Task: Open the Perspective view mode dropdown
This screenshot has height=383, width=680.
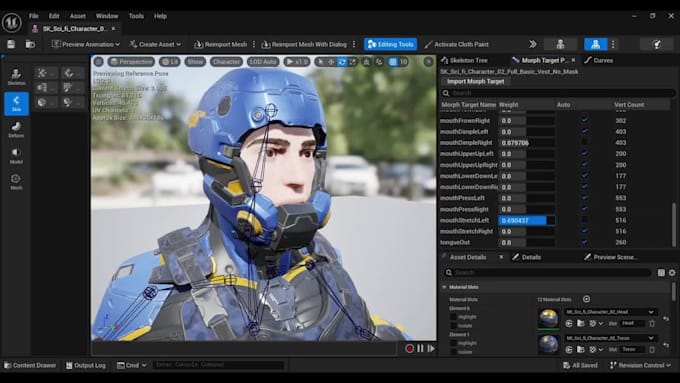Action: click(x=131, y=62)
